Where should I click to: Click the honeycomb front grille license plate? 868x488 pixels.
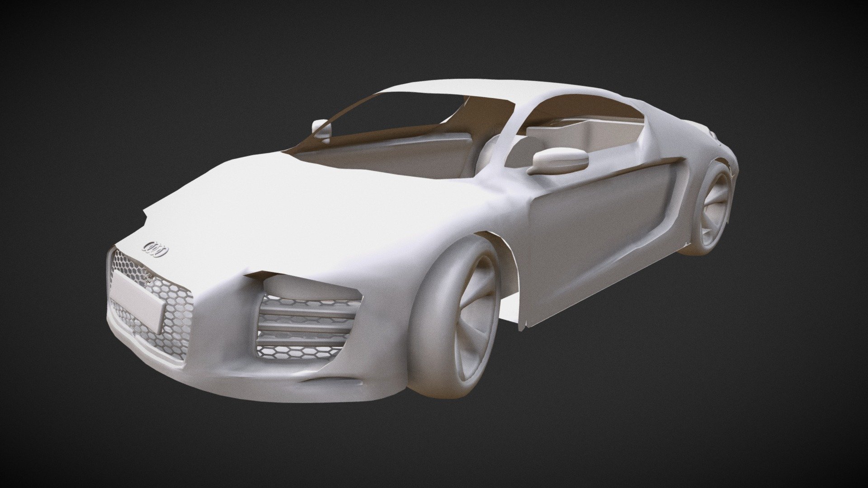[137, 303]
